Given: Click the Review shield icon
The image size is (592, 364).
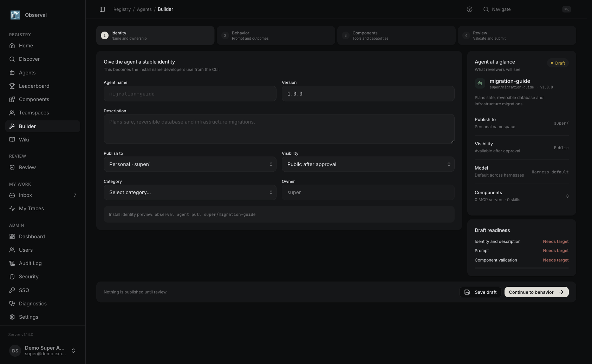Looking at the screenshot, I should click(x=12, y=167).
